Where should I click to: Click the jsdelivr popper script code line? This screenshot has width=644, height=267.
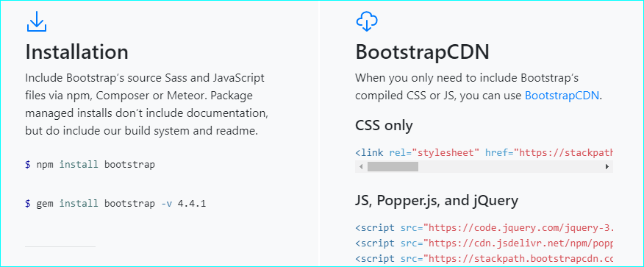click(x=484, y=243)
